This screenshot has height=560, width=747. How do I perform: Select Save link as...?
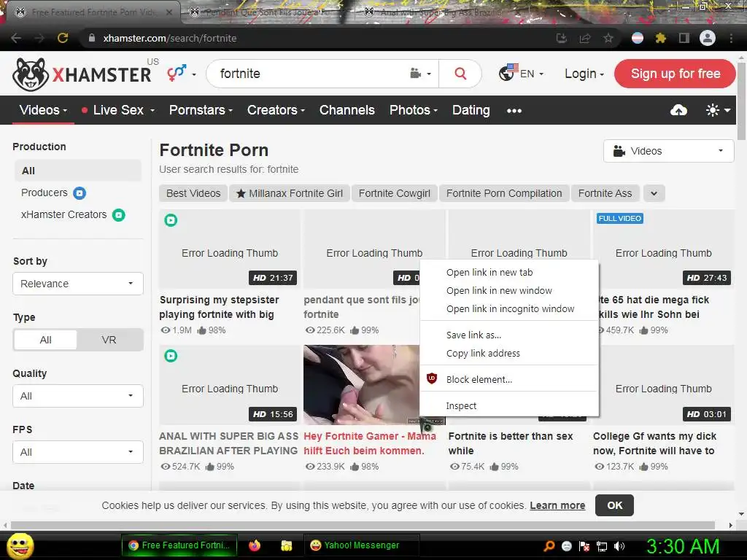(473, 335)
